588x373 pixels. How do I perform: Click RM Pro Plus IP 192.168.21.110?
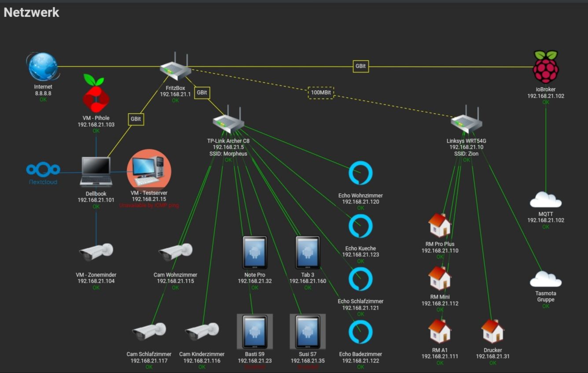[x=440, y=251]
